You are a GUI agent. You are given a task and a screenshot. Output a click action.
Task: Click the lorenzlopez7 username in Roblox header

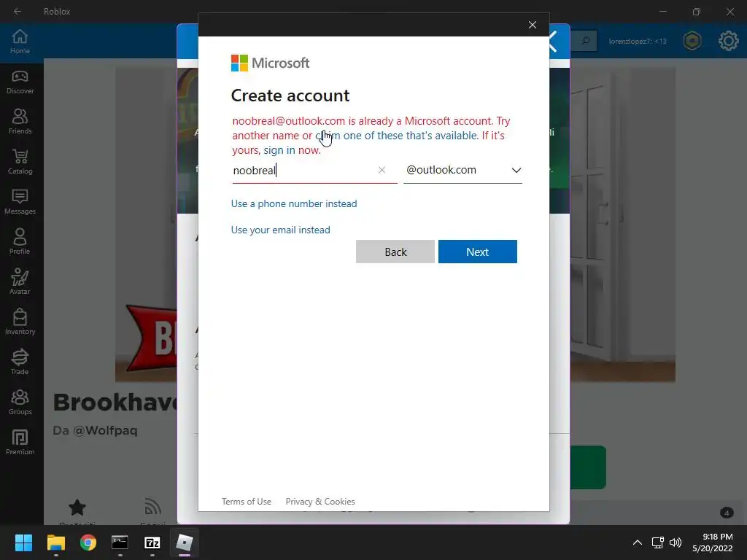638,42
